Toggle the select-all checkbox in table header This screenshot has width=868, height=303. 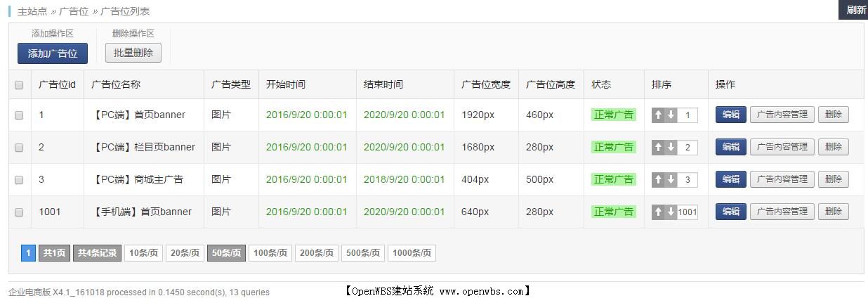(19, 86)
